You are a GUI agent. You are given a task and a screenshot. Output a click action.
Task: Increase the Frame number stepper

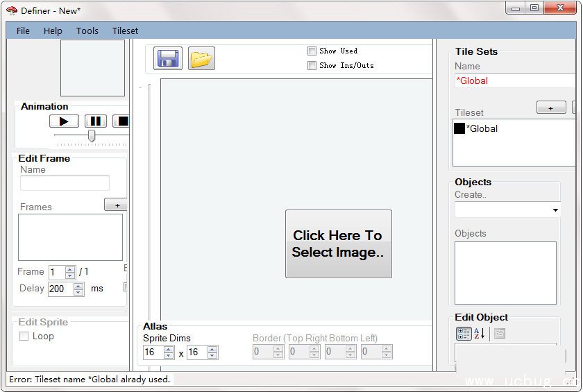pyautogui.click(x=69, y=269)
